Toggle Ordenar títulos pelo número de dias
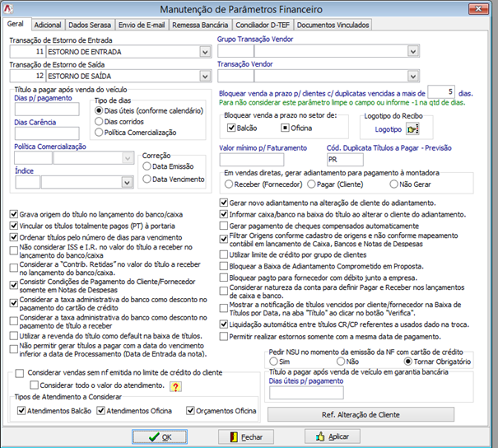Viewport: 498px width, 448px height. tap(14, 237)
